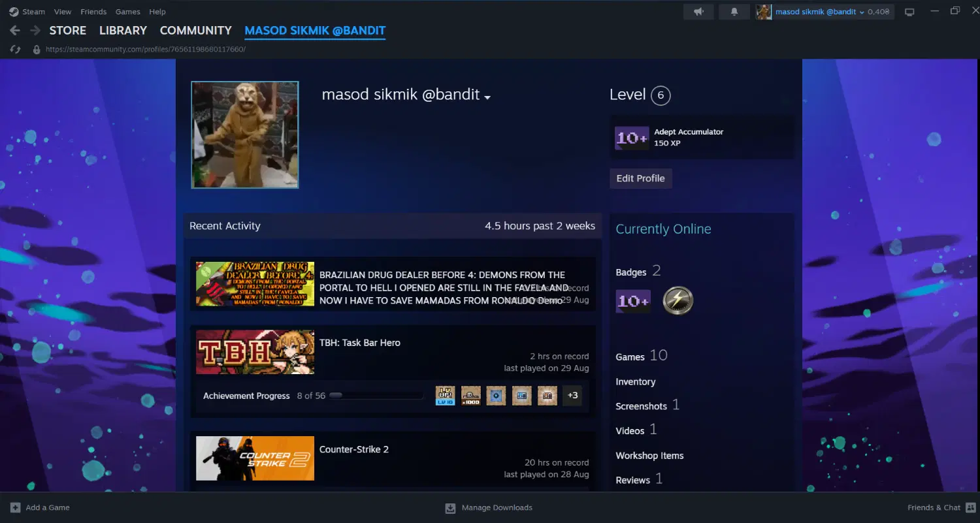Click the TBH: Task Bar Hero title
This screenshot has width=980, height=523.
(360, 343)
